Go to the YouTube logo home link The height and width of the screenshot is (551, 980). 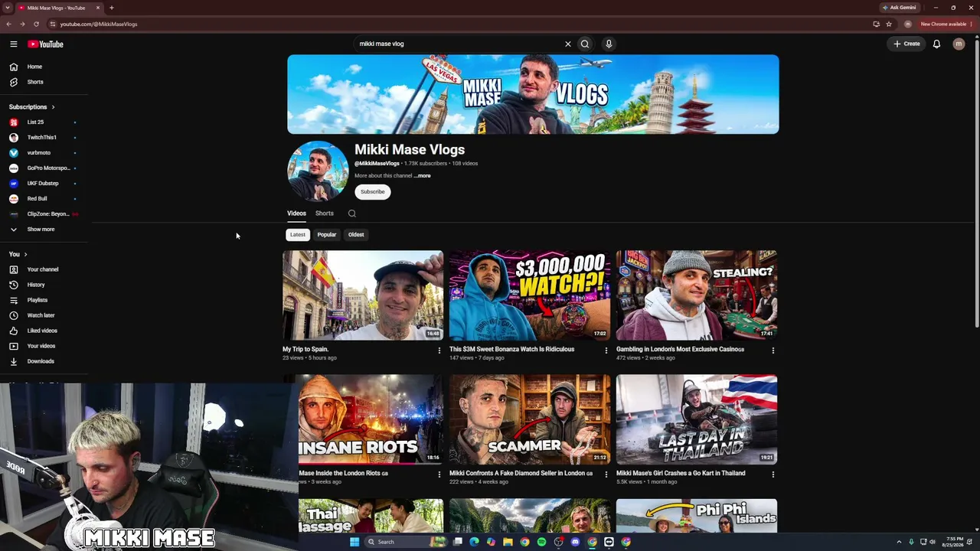click(x=45, y=44)
